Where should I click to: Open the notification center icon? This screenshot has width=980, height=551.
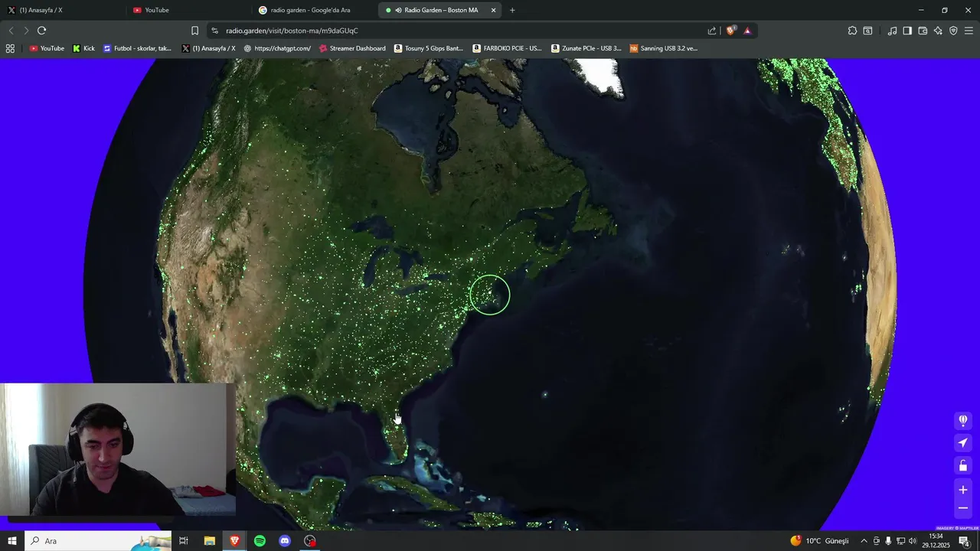pyautogui.click(x=964, y=541)
